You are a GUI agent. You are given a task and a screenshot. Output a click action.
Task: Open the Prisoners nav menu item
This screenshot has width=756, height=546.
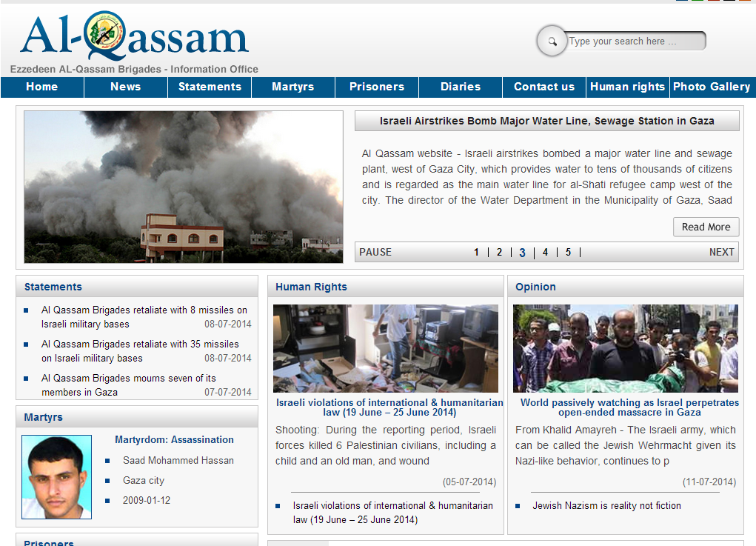coord(377,87)
